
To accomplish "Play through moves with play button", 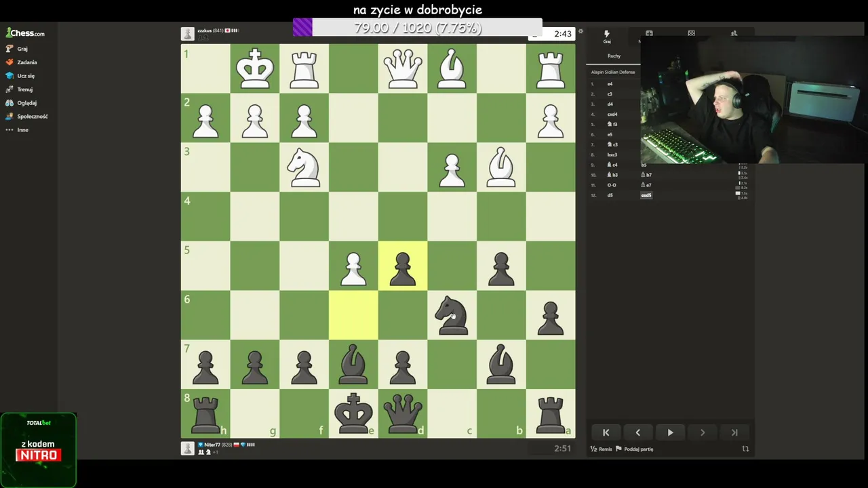I will tap(670, 432).
